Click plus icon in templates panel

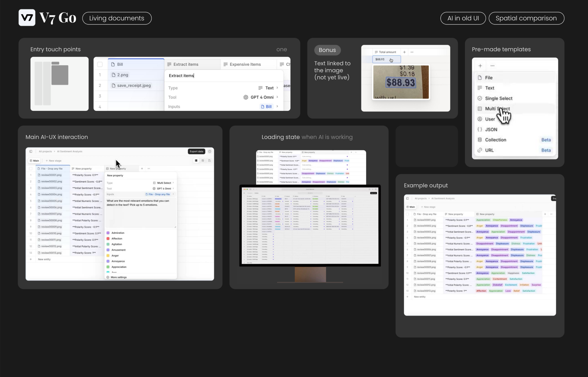[x=480, y=66]
